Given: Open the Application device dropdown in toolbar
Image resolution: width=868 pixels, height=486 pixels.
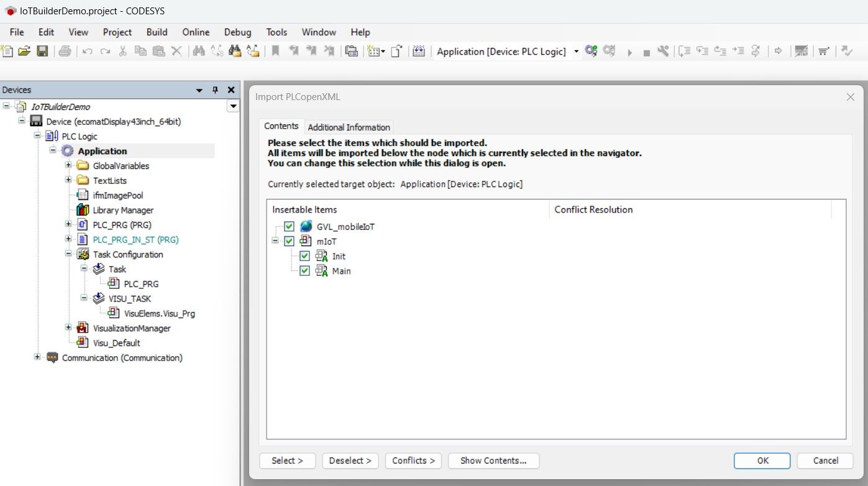Looking at the screenshot, I should click(x=576, y=52).
